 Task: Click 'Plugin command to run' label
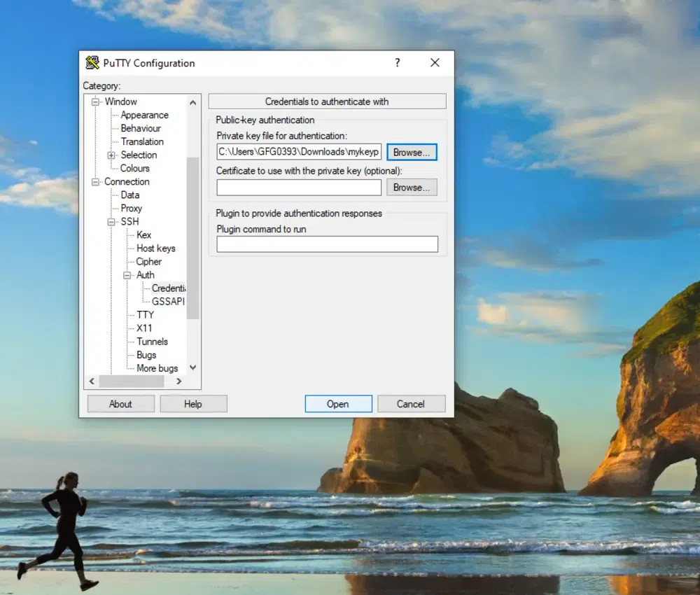pos(261,230)
